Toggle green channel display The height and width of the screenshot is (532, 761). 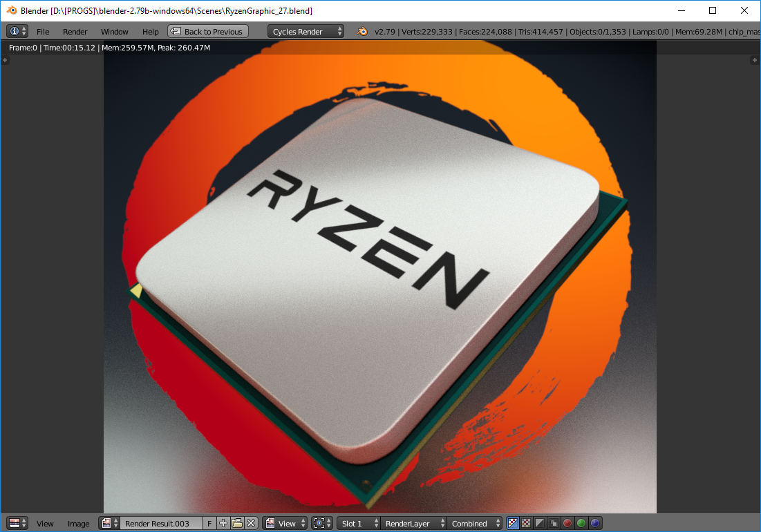click(581, 523)
